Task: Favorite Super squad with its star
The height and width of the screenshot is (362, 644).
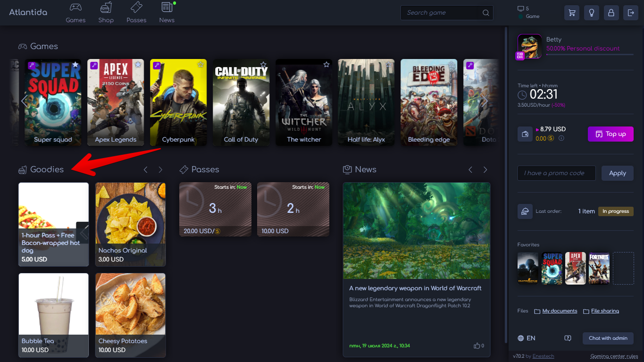Action: pyautogui.click(x=75, y=65)
